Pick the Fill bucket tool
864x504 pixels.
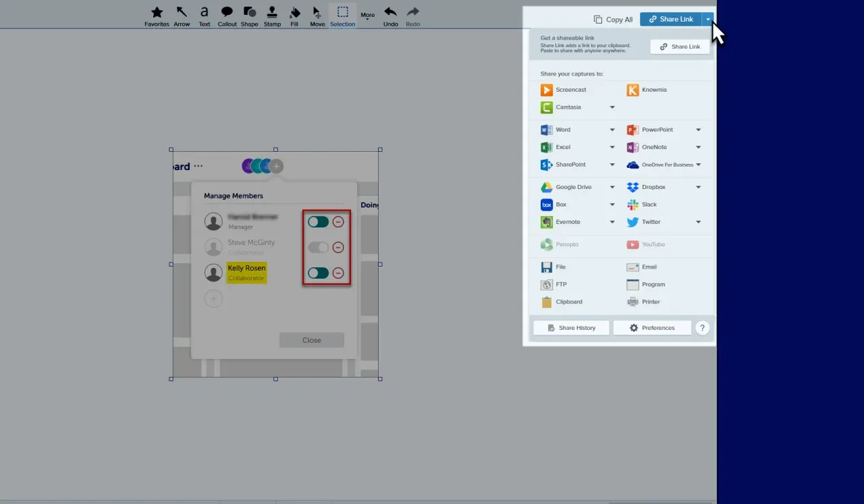294,16
